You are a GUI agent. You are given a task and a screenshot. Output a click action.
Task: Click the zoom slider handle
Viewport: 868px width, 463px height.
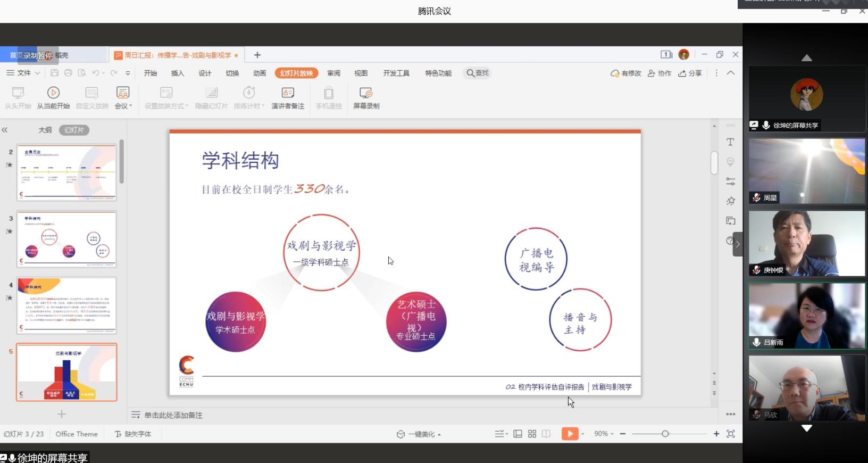(x=665, y=434)
